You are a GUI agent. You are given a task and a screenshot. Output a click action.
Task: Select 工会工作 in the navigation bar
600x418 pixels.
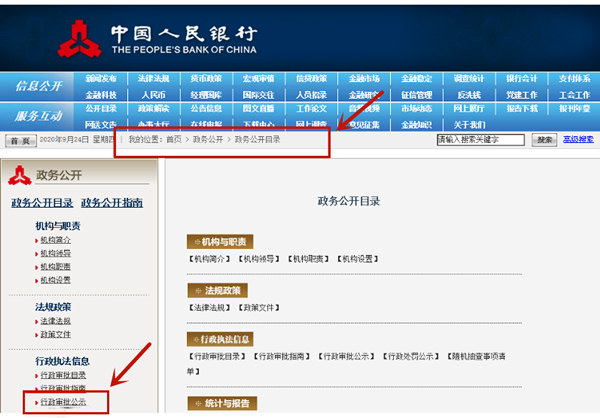pyautogui.click(x=574, y=95)
